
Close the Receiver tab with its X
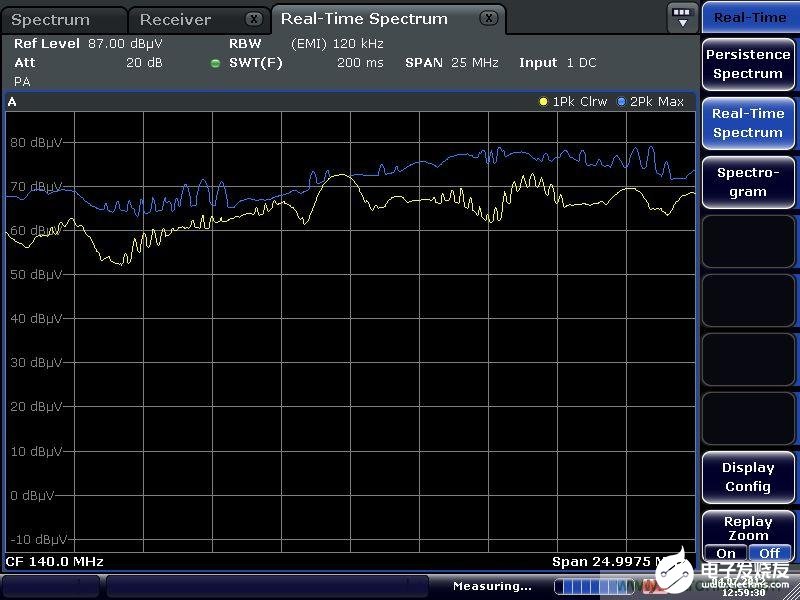click(x=254, y=19)
